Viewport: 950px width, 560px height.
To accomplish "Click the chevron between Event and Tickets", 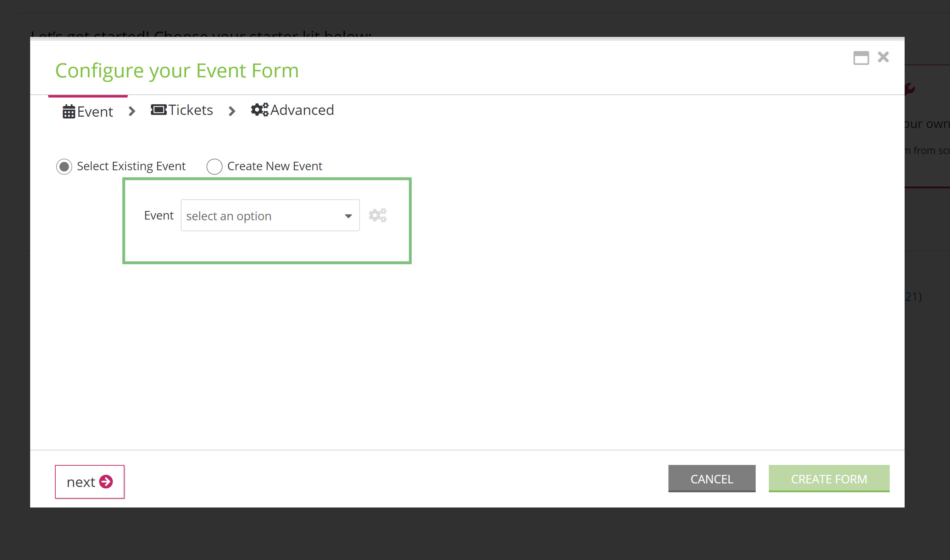I will click(132, 111).
